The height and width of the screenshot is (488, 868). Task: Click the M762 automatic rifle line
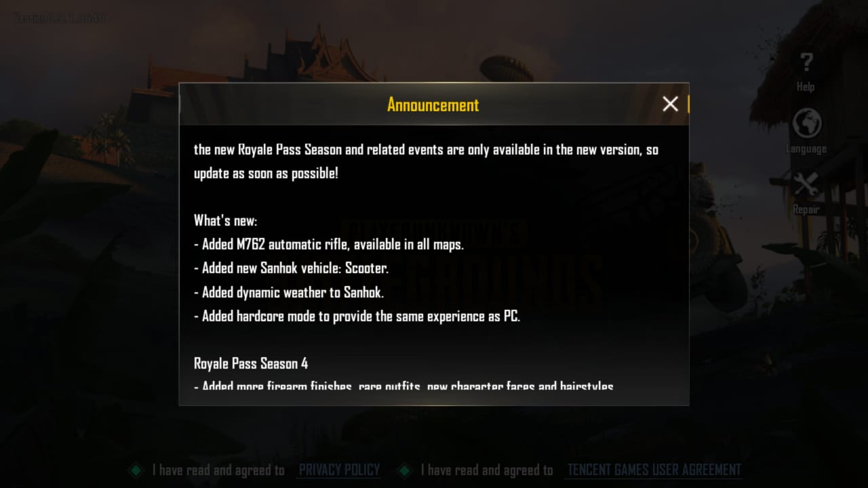point(329,245)
